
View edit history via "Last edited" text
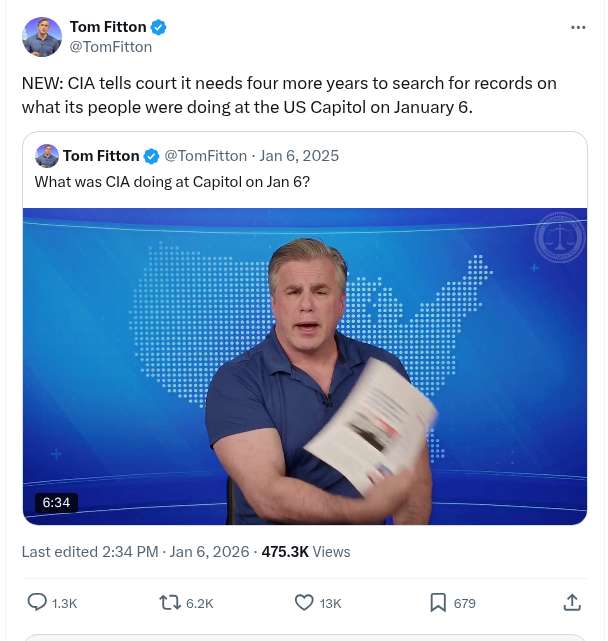[x=55, y=551]
